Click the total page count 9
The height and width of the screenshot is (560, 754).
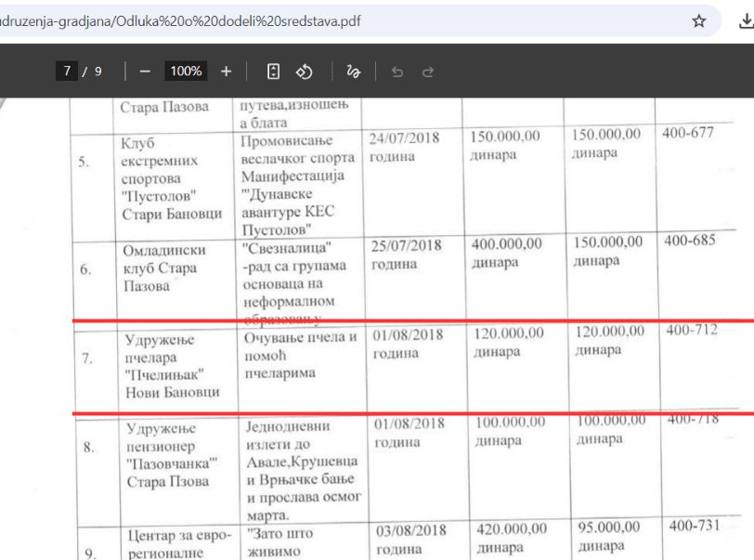pos(98,72)
